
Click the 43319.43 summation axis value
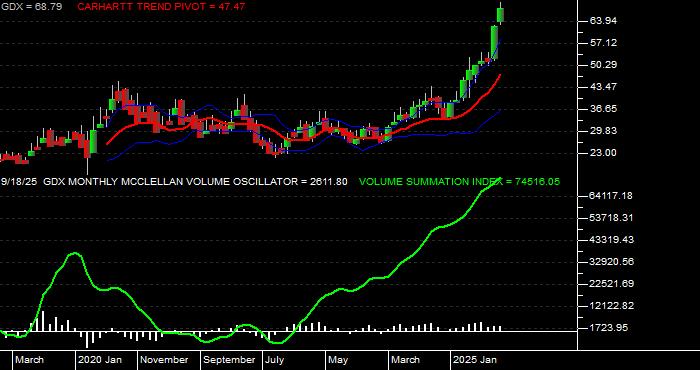(x=611, y=240)
